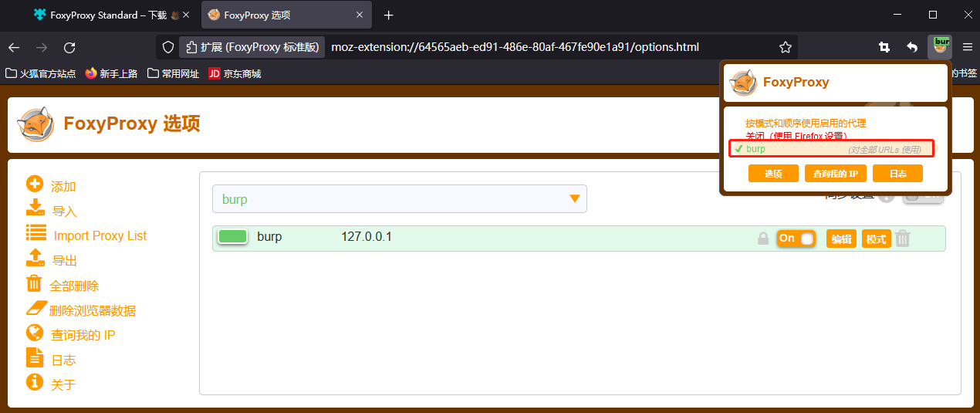Image resolution: width=980 pixels, height=413 pixels.
Task: Click 全部删除 link in sidebar
Action: click(x=75, y=286)
